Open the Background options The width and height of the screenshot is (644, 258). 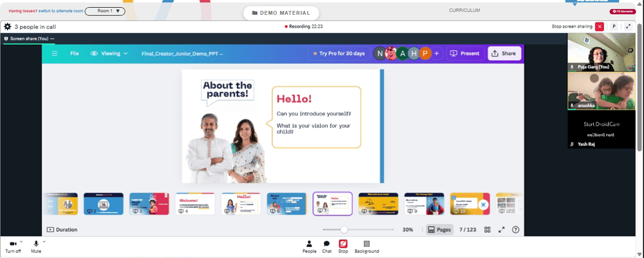[x=367, y=247]
